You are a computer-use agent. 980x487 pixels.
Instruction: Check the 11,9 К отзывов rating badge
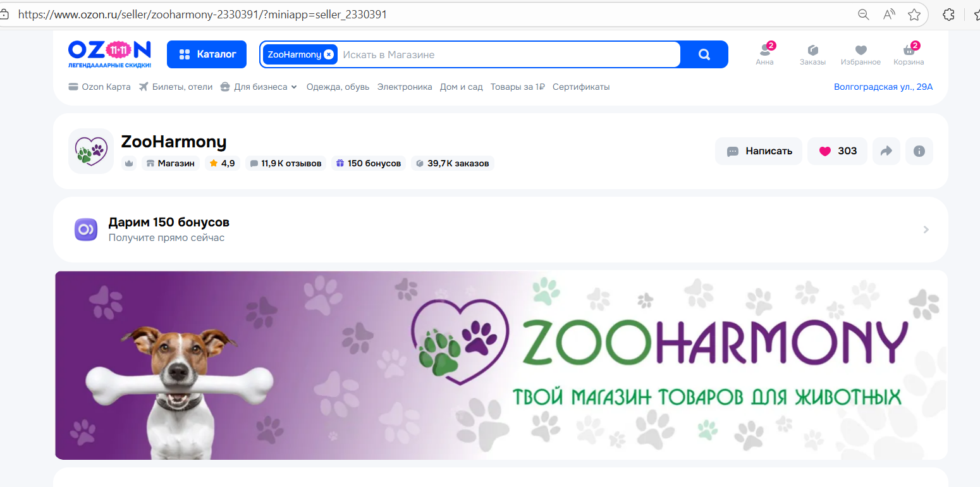click(286, 163)
